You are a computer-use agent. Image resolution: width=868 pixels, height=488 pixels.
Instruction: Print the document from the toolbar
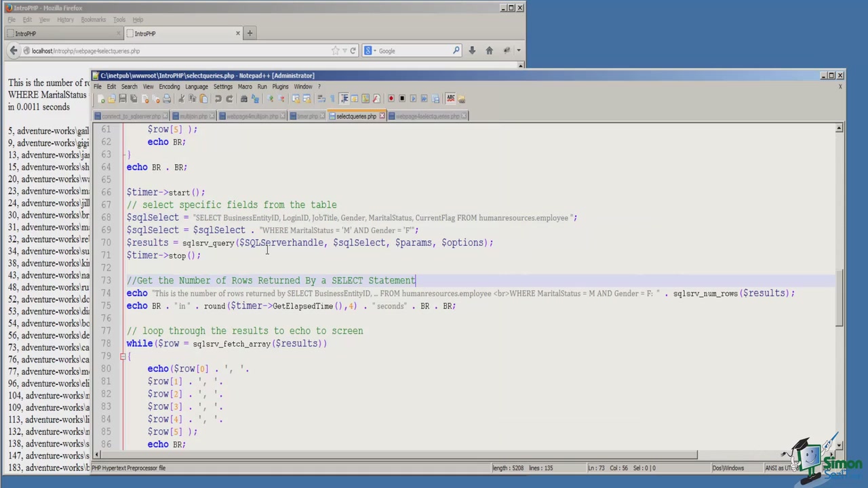click(167, 99)
